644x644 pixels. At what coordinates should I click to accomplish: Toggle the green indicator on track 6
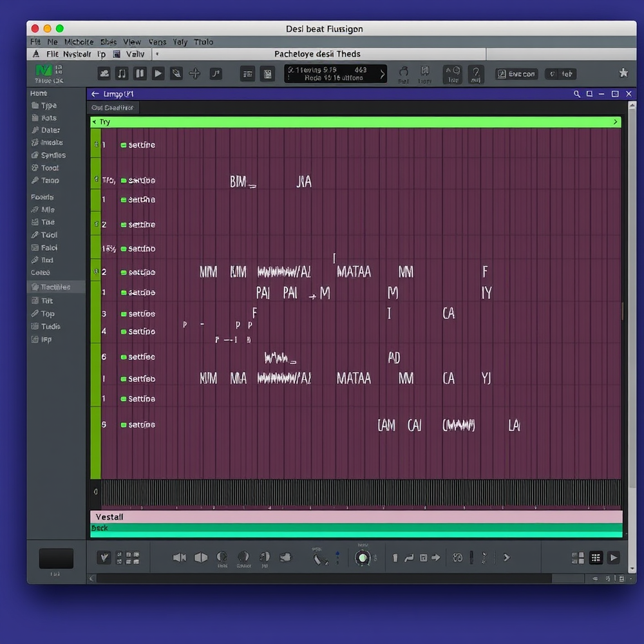coord(124,357)
